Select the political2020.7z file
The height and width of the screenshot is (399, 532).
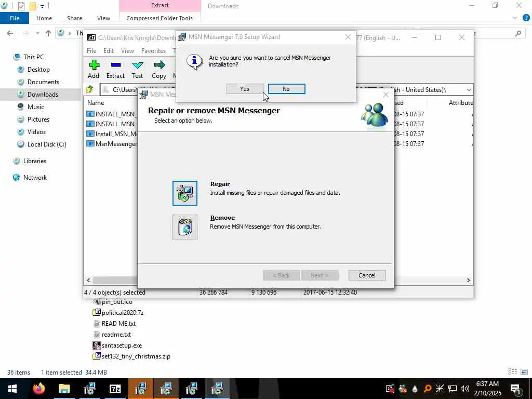[x=118, y=312]
